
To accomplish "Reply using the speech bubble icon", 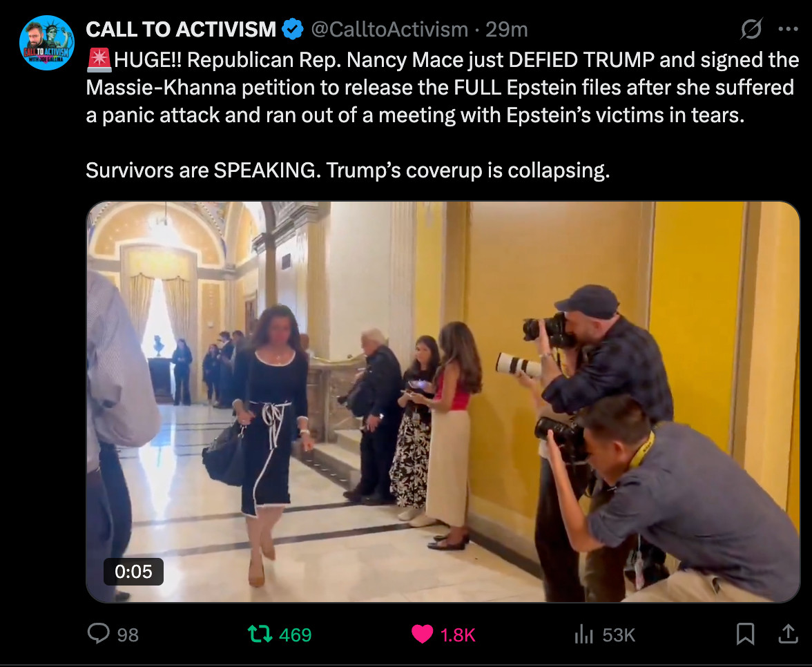I will (98, 634).
